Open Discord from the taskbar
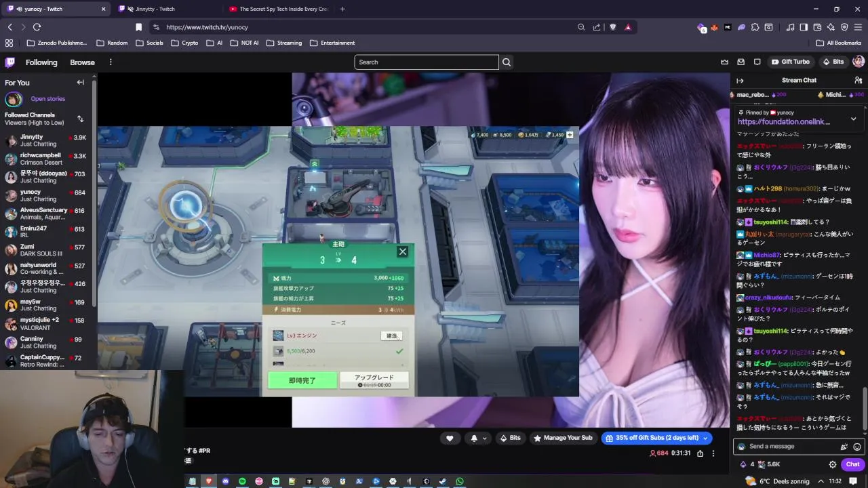Image resolution: width=868 pixels, height=488 pixels. [226, 481]
